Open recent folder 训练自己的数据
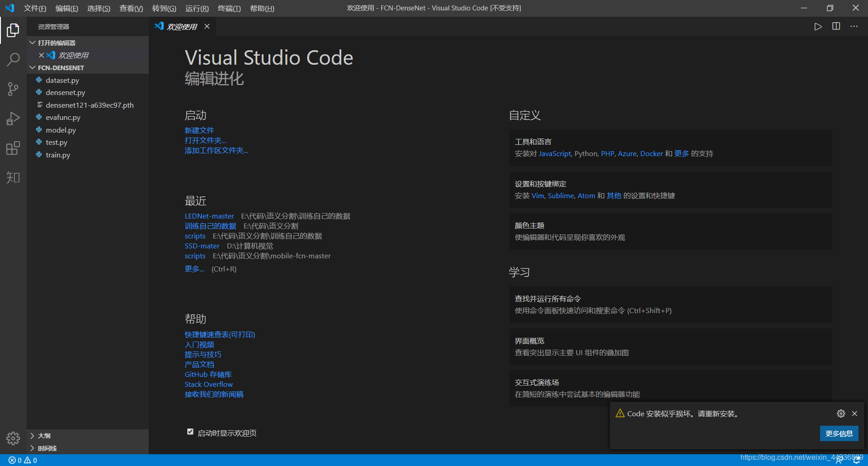Screen dimensions: 868x466 point(210,226)
